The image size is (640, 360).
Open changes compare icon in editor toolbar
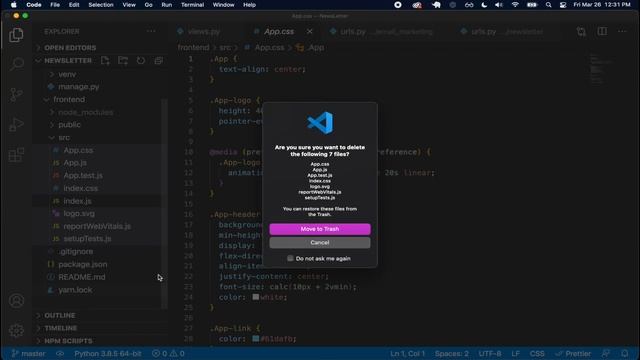[x=581, y=31]
